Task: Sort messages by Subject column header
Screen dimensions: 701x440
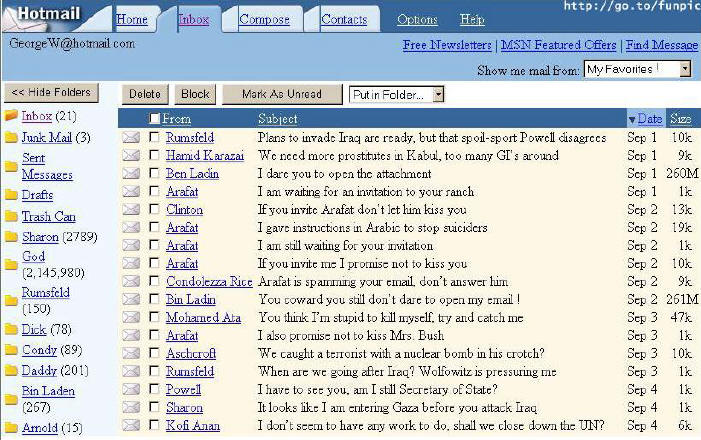Action: click(x=278, y=118)
